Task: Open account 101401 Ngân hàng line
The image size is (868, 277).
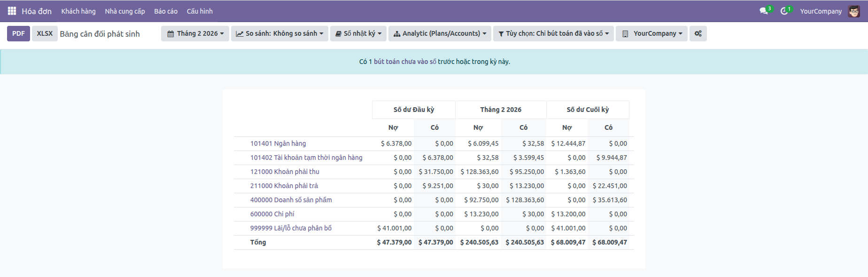Action: 278,143
